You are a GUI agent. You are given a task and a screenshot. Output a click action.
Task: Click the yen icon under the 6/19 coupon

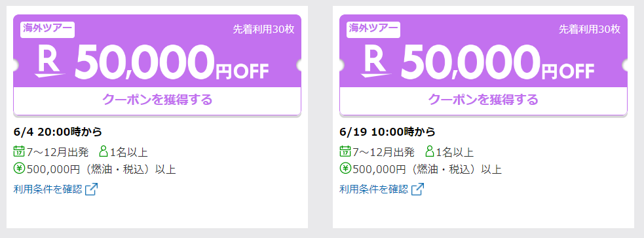click(345, 169)
